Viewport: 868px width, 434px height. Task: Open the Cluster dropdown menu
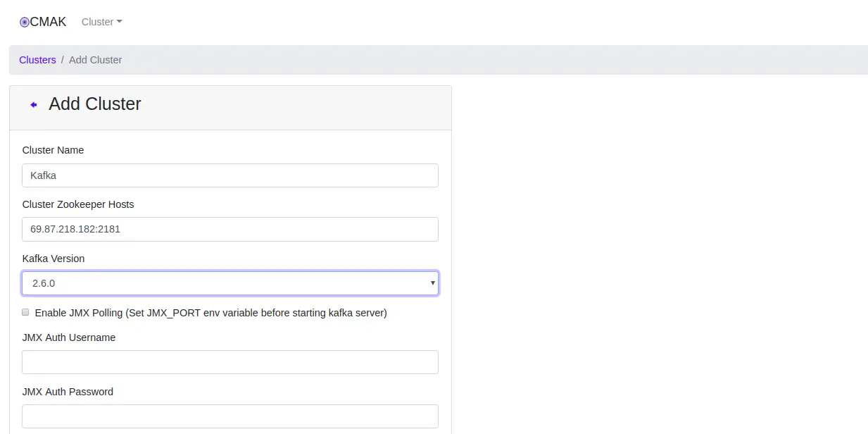tap(102, 22)
